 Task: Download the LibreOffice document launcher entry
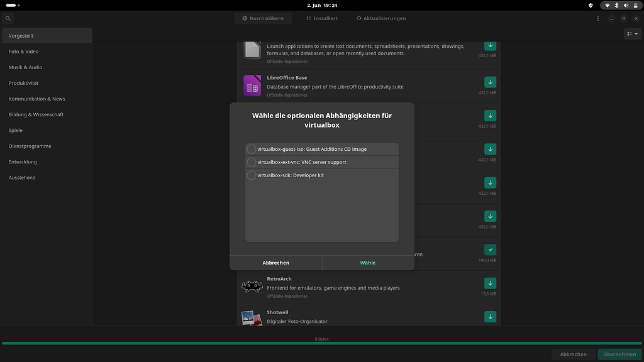pyautogui.click(x=490, y=45)
